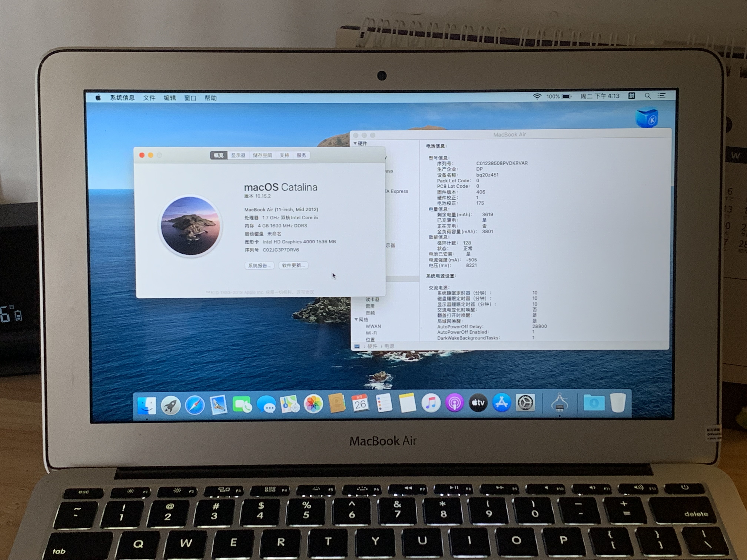Image resolution: width=747 pixels, height=560 pixels.
Task: Switch to the 概览 tab
Action: [x=218, y=155]
